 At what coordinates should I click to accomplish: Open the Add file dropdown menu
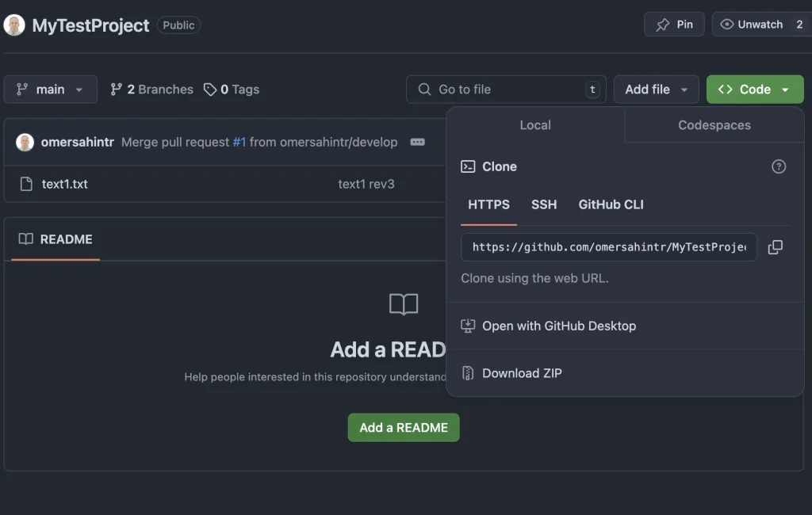656,90
